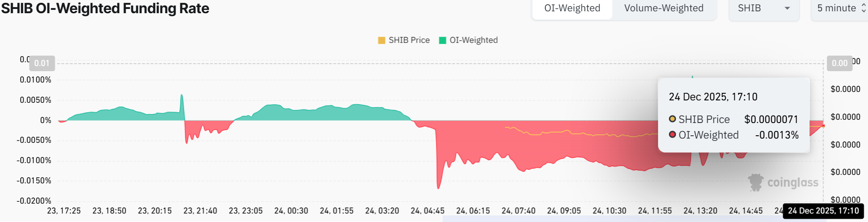This screenshot has height=222, width=868.
Task: Click the green OI-Weighted legend square
Action: pos(442,41)
